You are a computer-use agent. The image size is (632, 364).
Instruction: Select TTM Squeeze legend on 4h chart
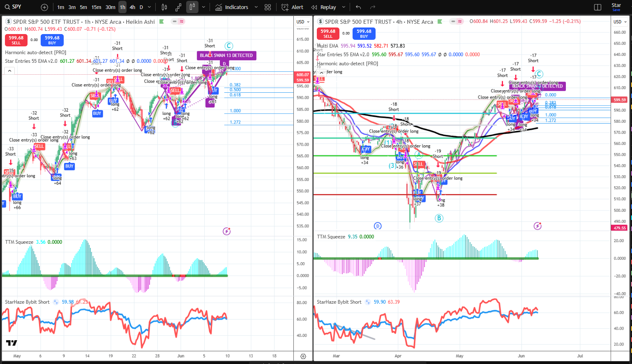click(331, 237)
